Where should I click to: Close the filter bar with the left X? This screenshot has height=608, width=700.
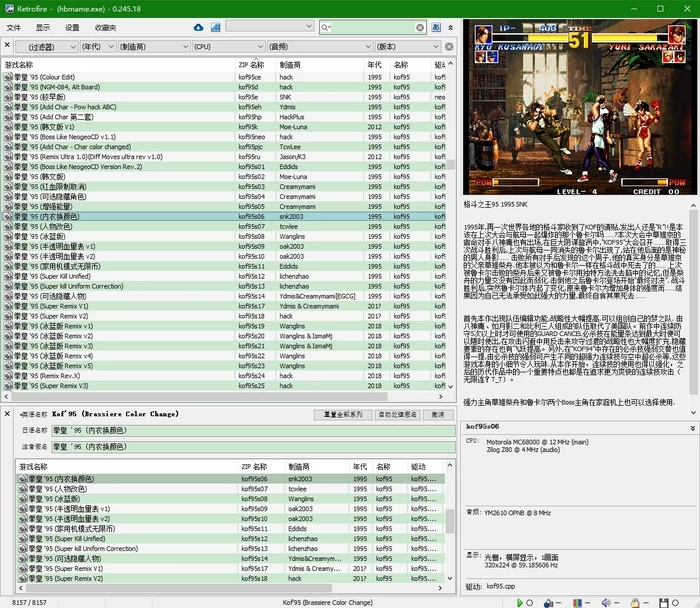click(x=7, y=46)
